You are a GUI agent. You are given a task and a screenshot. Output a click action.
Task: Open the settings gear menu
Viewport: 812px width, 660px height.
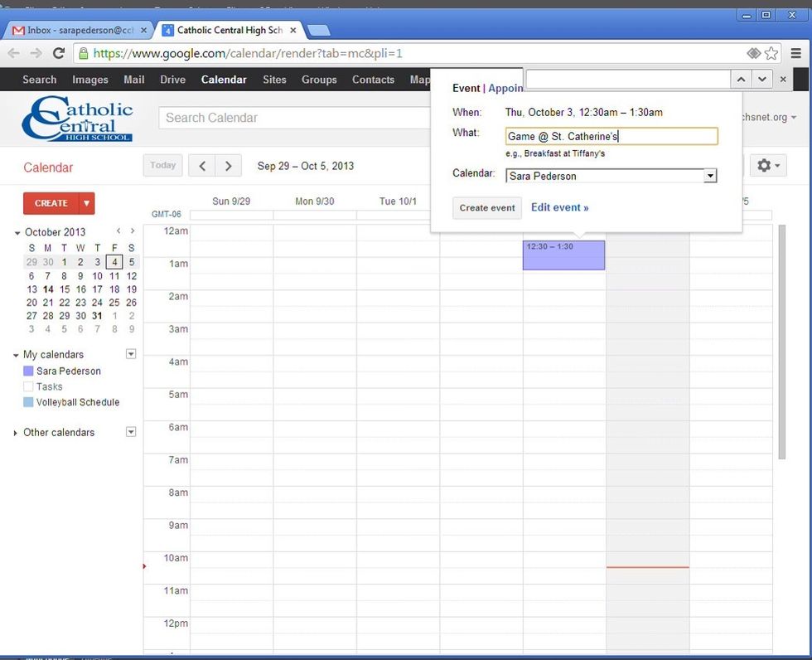[x=766, y=166]
